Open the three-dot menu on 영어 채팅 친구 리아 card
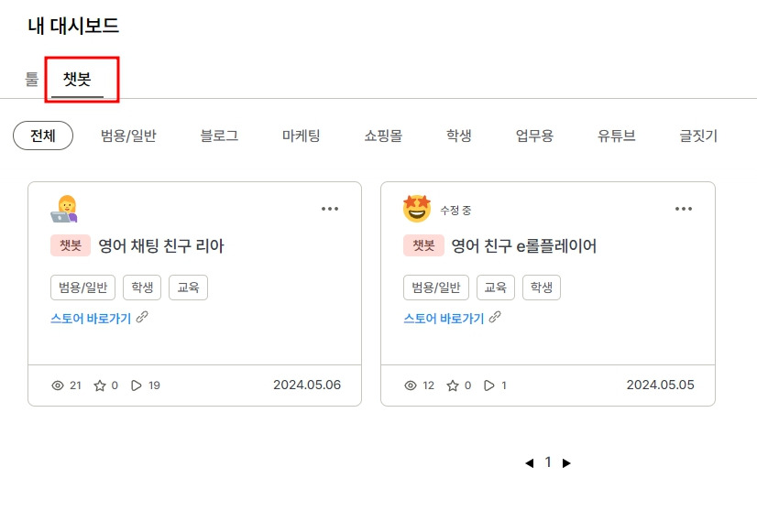Image resolution: width=757 pixels, height=532 pixels. coord(330,209)
